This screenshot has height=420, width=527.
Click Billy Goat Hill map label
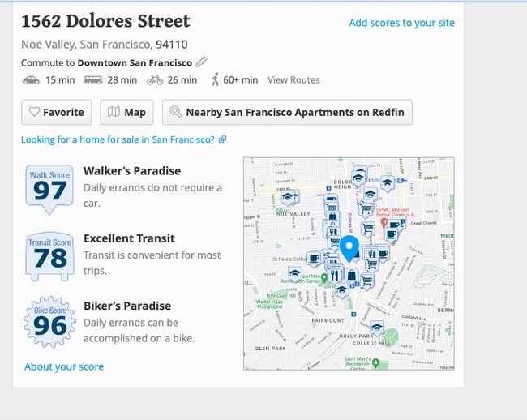click(281, 296)
